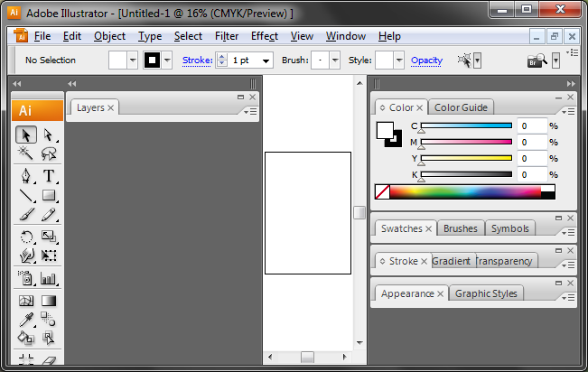
Task: Select the Type tool
Action: [x=49, y=175]
